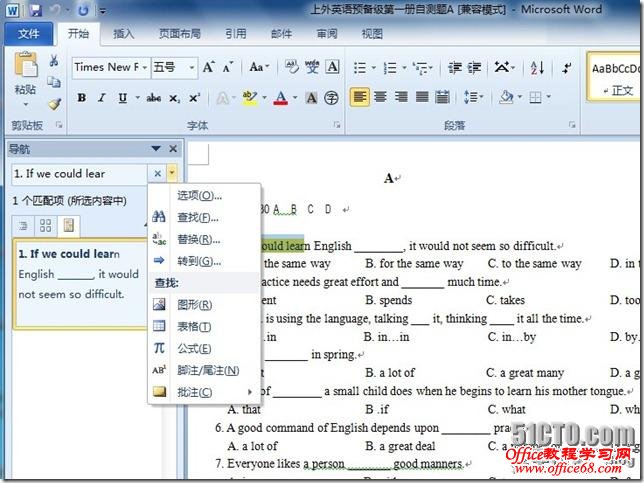Open the font size dropdown
This screenshot has width=644, height=483.
coord(191,67)
